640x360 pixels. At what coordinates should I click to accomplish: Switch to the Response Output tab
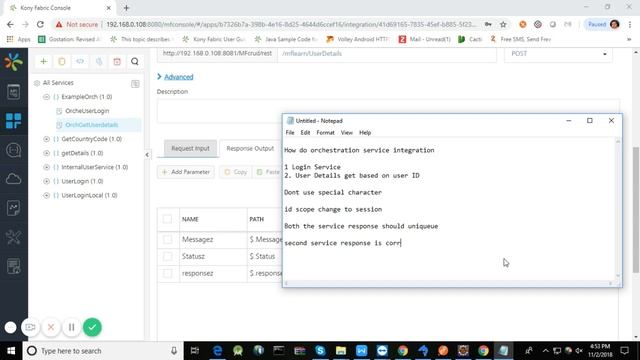click(x=250, y=149)
